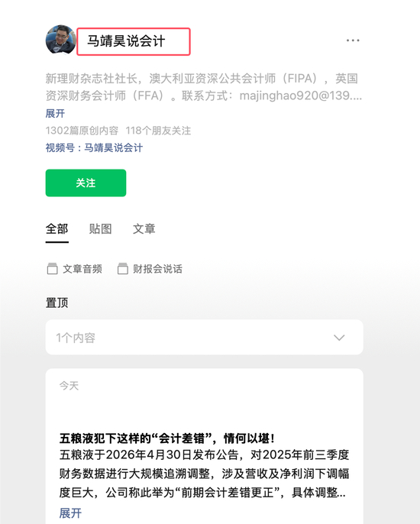Click the 置顶 pinned section heading
The width and height of the screenshot is (420, 524).
[x=57, y=302]
